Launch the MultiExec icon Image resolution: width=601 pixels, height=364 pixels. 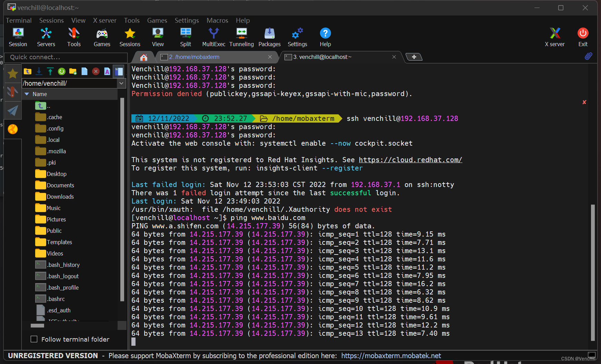pyautogui.click(x=214, y=37)
